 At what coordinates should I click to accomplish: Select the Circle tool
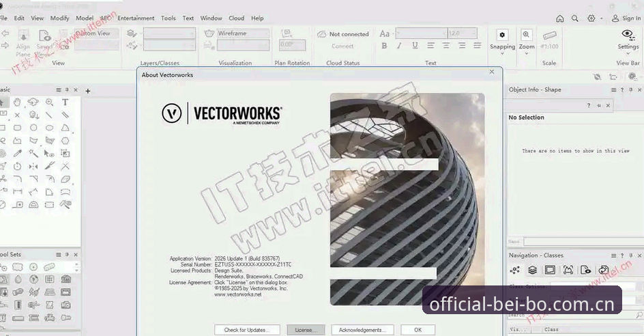pos(33,128)
